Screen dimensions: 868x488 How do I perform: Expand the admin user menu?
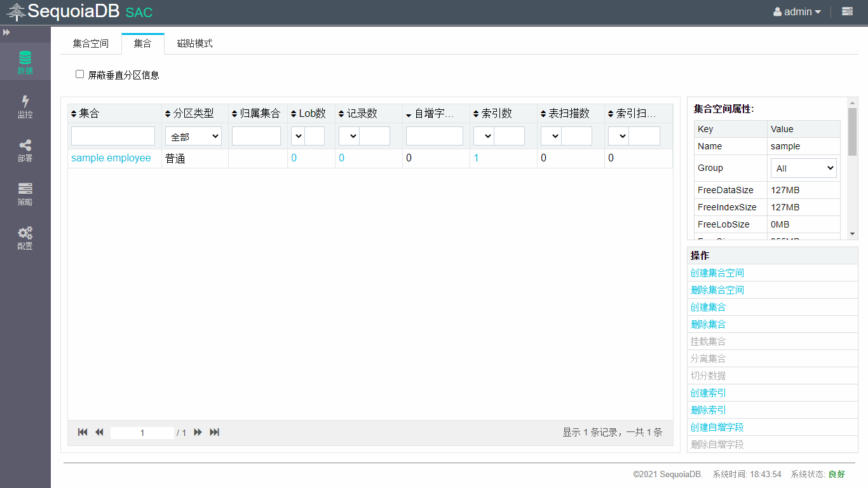pos(797,11)
